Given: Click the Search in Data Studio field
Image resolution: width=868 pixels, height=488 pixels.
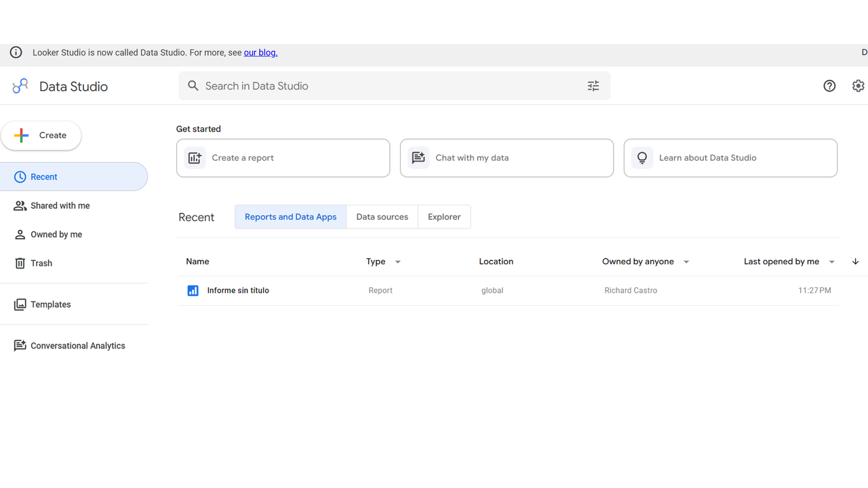Looking at the screenshot, I should (395, 86).
